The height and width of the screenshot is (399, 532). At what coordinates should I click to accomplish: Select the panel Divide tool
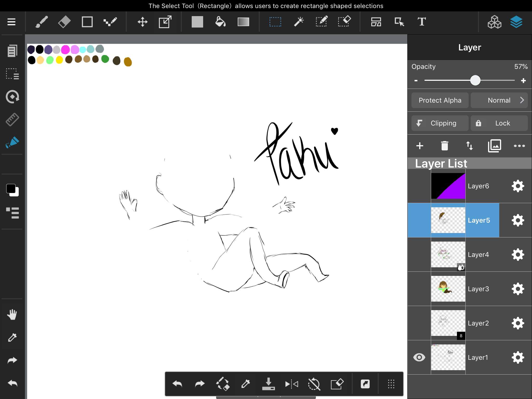coord(376,22)
